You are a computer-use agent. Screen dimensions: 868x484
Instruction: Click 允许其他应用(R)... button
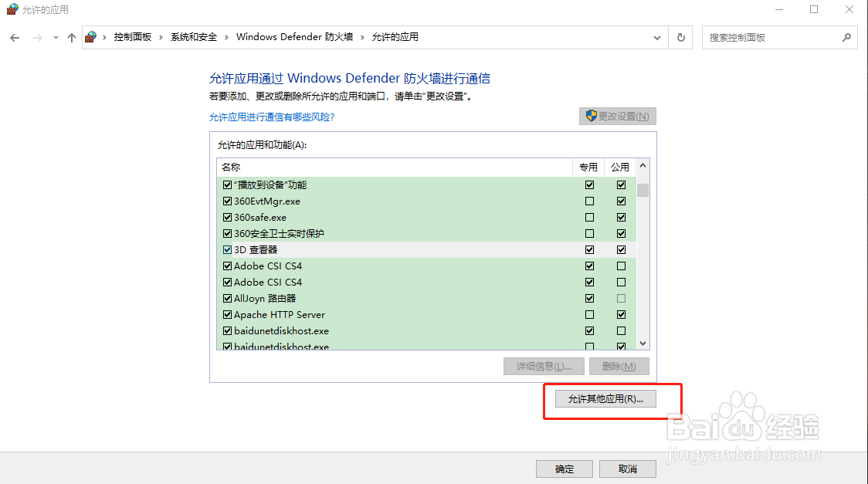coord(605,399)
